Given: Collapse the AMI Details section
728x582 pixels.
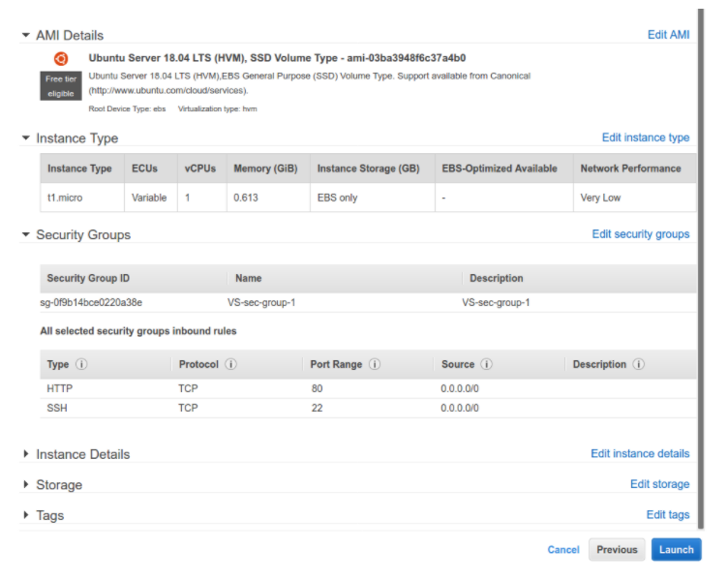Looking at the screenshot, I should pos(26,35).
